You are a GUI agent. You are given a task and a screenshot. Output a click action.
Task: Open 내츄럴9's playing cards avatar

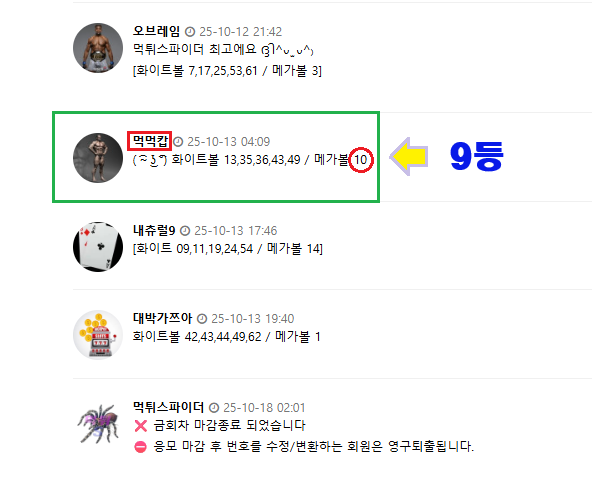tap(98, 247)
